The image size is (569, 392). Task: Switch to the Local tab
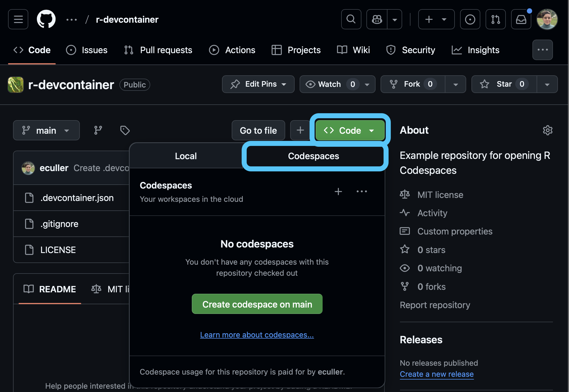pyautogui.click(x=186, y=156)
